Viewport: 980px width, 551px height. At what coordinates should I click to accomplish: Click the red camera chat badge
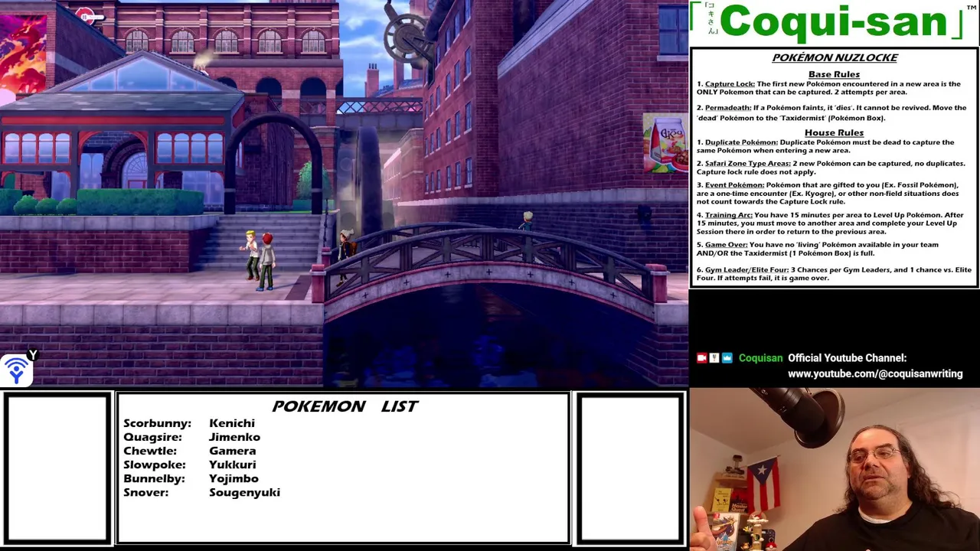(x=701, y=358)
